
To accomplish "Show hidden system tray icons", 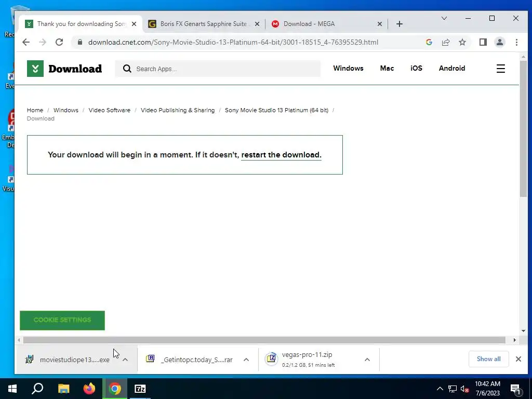I will coord(440,389).
